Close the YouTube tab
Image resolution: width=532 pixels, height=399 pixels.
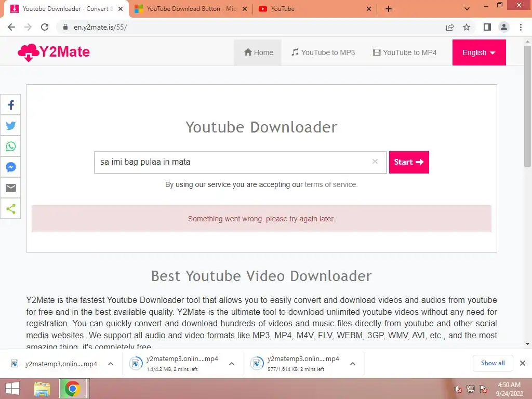click(369, 9)
